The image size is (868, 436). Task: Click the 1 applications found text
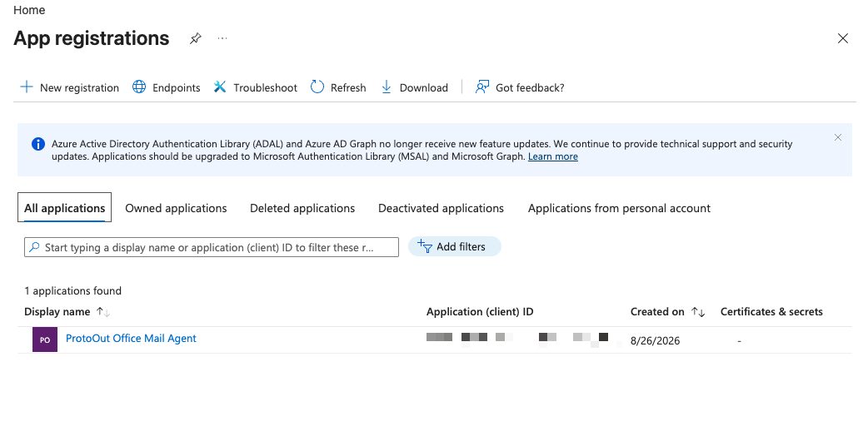pos(72,290)
